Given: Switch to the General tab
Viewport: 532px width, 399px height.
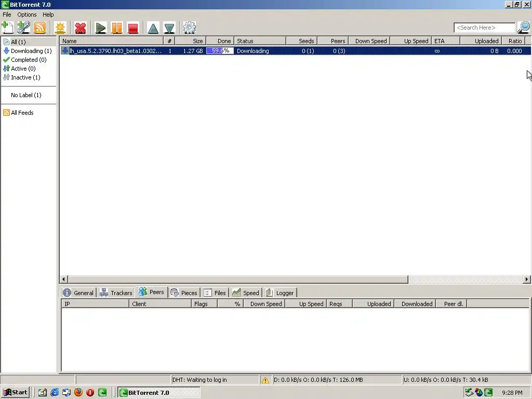Looking at the screenshot, I should (x=78, y=292).
